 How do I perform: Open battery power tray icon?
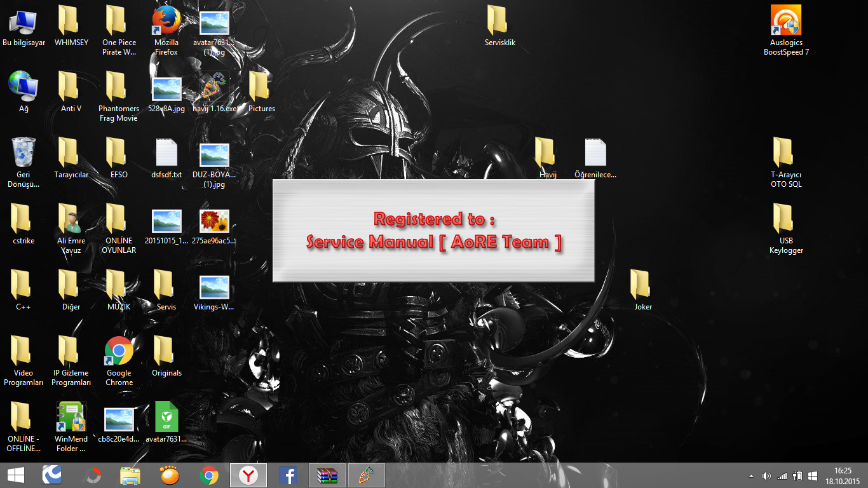point(797,475)
